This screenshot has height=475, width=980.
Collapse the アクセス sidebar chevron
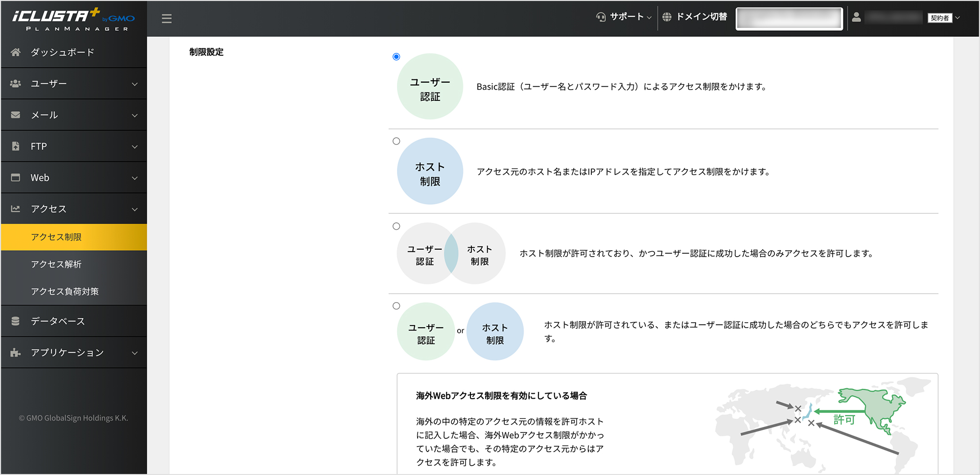[x=135, y=210]
